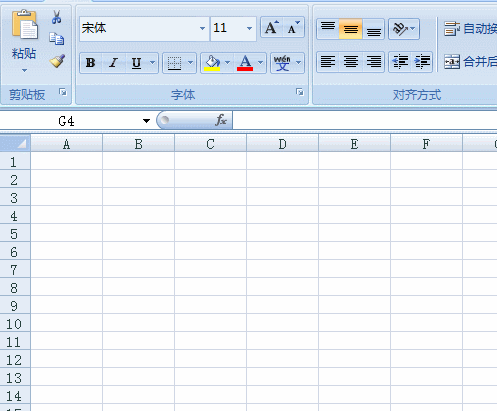Image resolution: width=497 pixels, height=411 pixels.
Task: Increase font size with large A
Action: (x=271, y=28)
